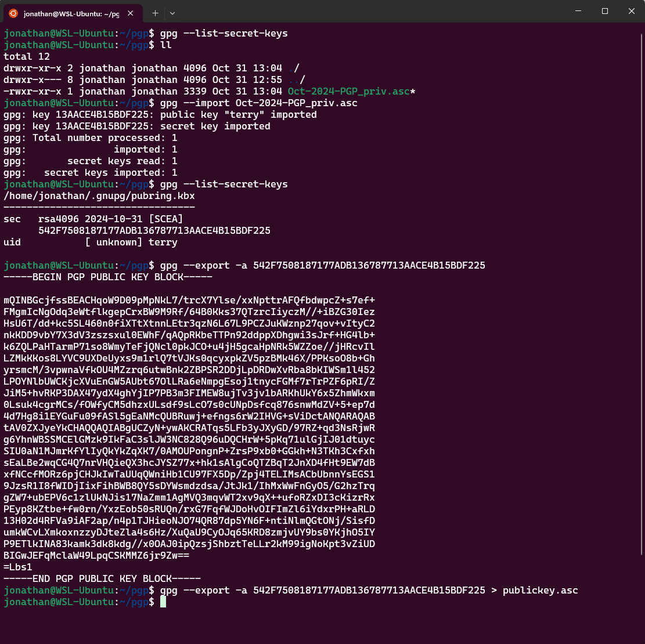
Task: Click the [SCEA] key capability flags
Action: pos(166,219)
